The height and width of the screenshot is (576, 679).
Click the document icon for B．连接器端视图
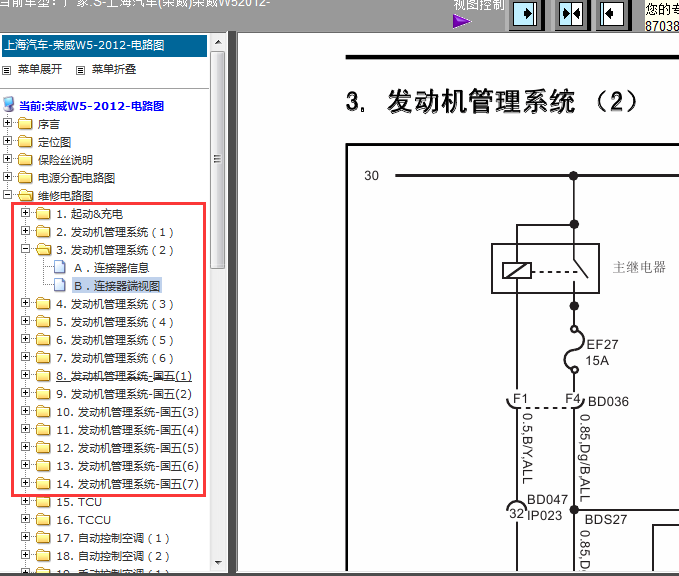pos(60,285)
